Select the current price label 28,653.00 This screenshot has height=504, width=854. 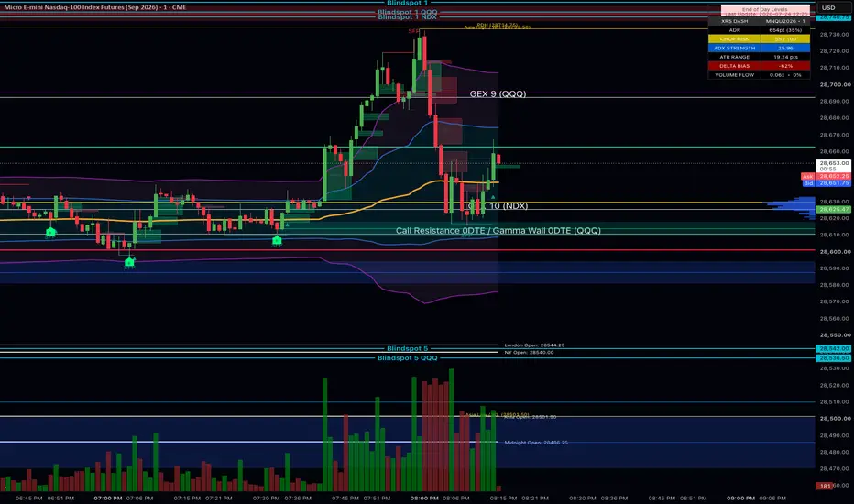pos(833,166)
